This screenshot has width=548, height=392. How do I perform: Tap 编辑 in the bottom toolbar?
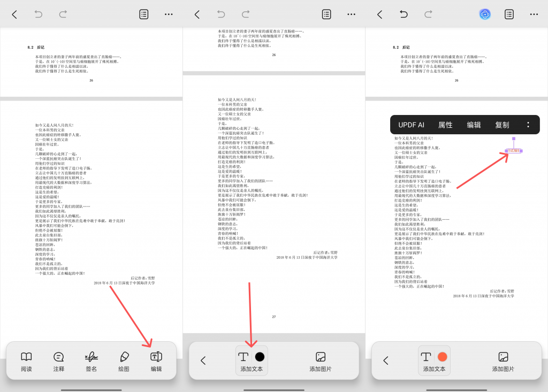[x=156, y=361]
